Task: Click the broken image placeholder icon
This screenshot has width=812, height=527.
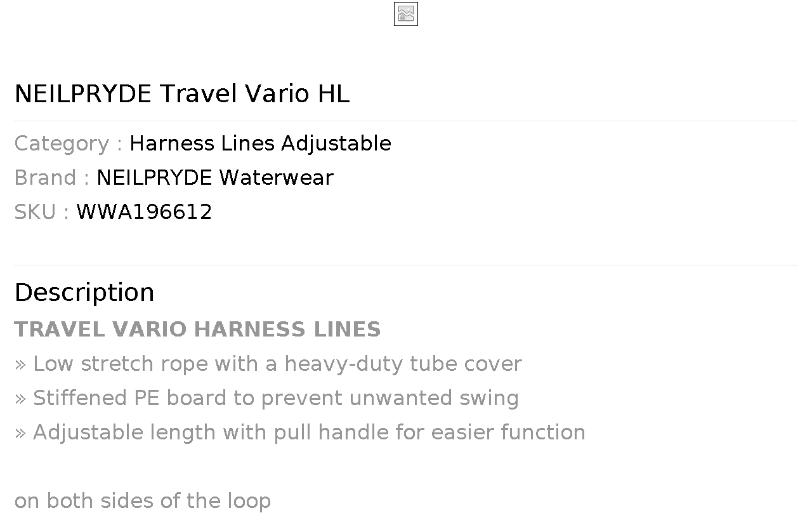Action: click(x=406, y=14)
